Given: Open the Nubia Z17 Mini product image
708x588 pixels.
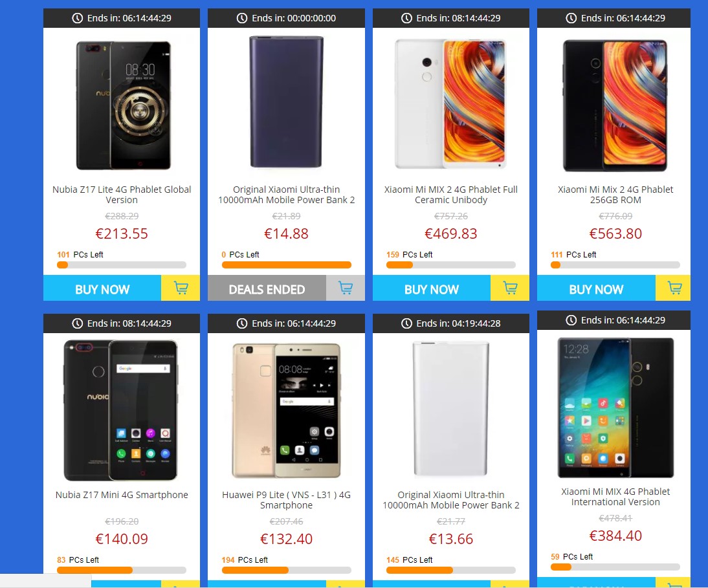Looking at the screenshot, I should [121, 409].
